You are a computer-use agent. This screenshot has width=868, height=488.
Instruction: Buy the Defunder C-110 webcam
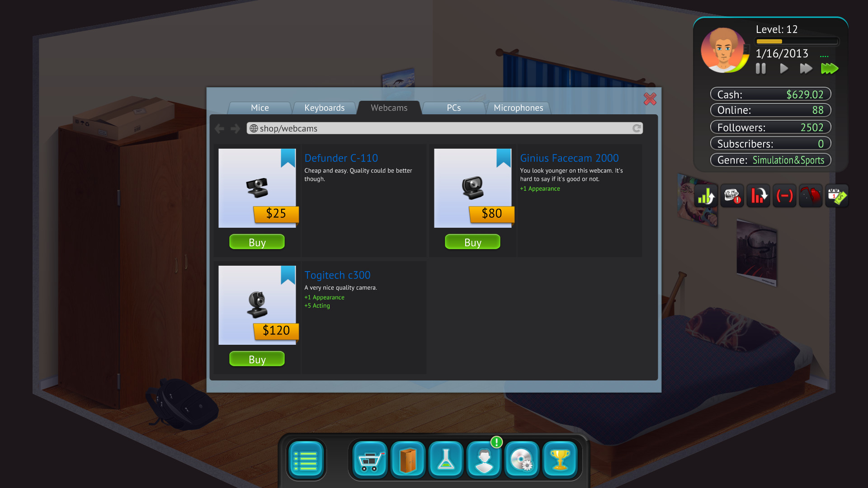[258, 242]
